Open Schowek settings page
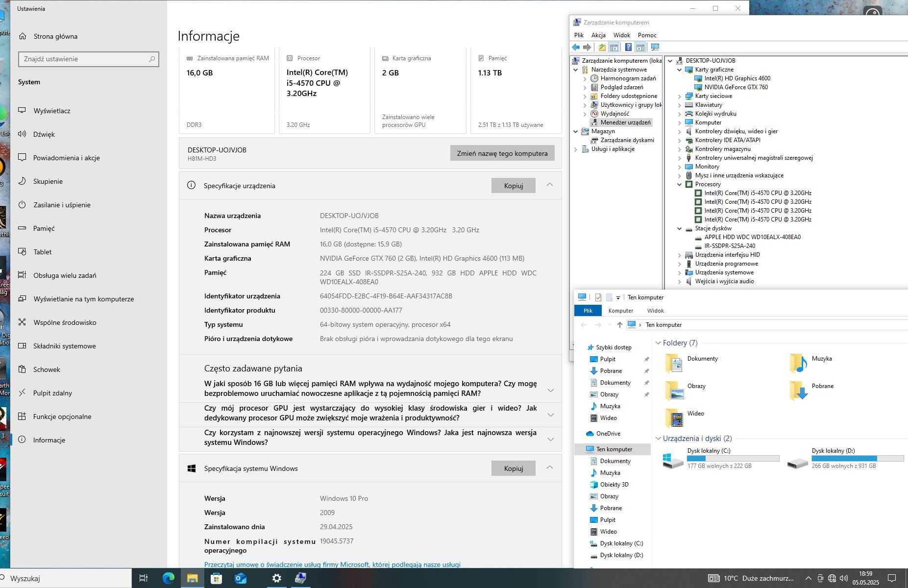This screenshot has width=908, height=588. [47, 369]
